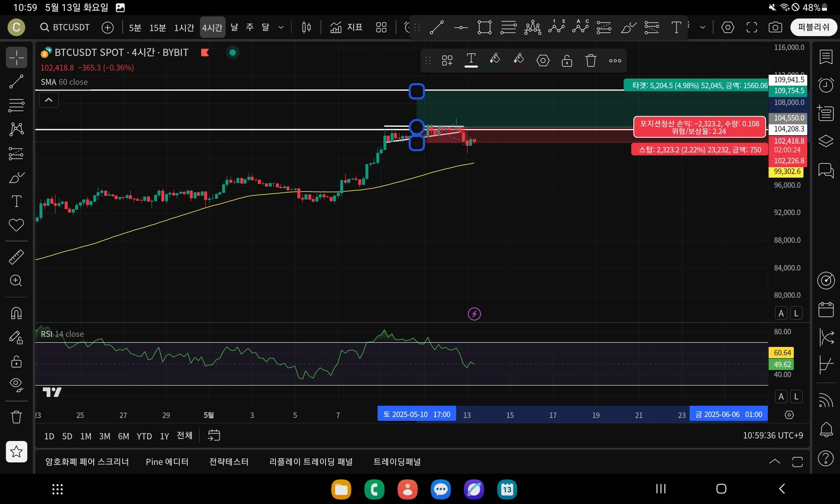This screenshot has height=504, width=840.
Task: Click the 퍼블리쉬 publish button
Action: pos(813,28)
